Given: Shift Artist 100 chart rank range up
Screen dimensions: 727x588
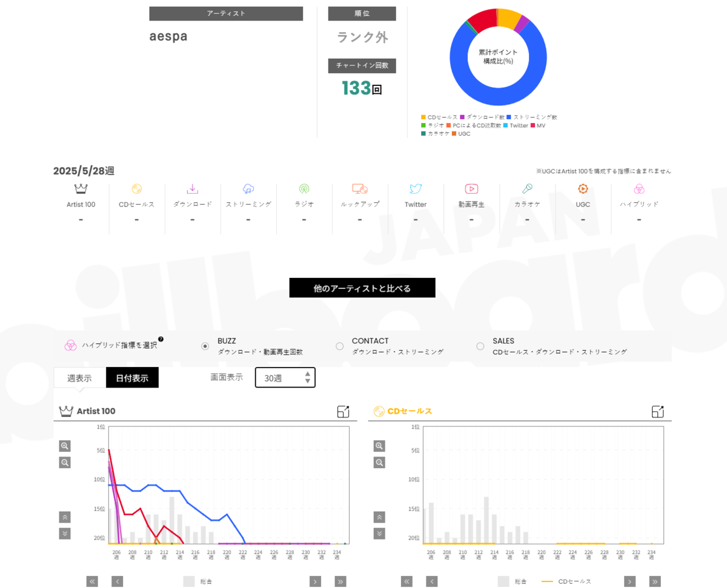Looking at the screenshot, I should 65,517.
